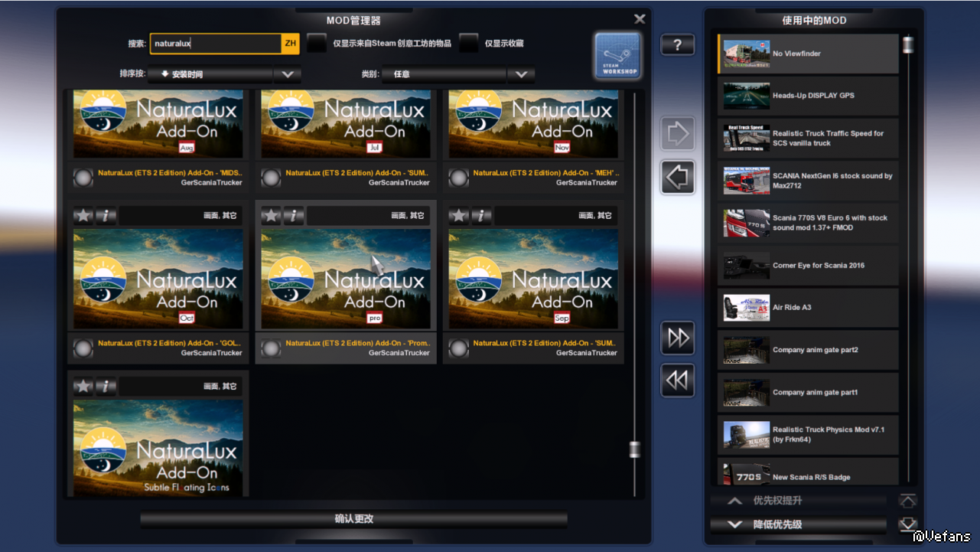
Task: Show info for the NaturaLux 'Prom' add-on
Action: [x=295, y=216]
